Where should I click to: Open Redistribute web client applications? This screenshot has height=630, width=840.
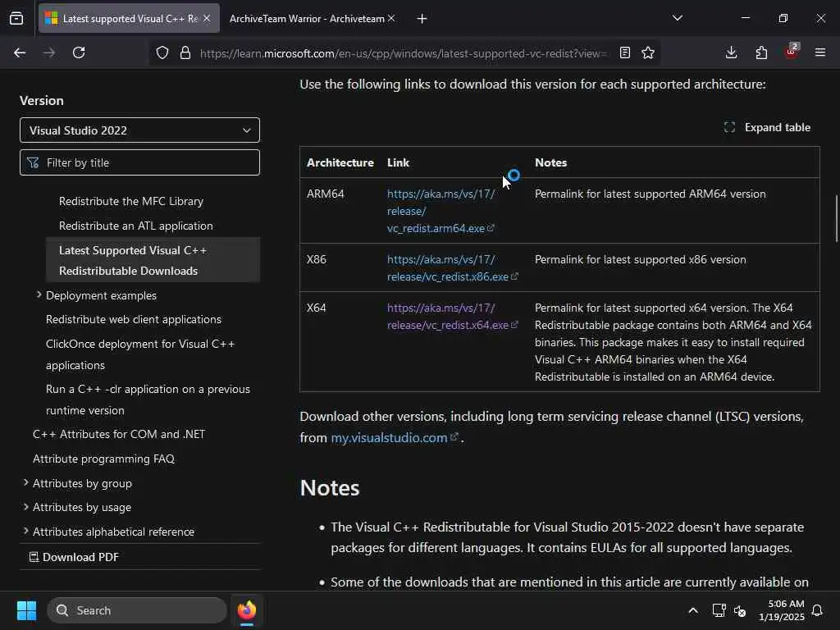pos(134,319)
